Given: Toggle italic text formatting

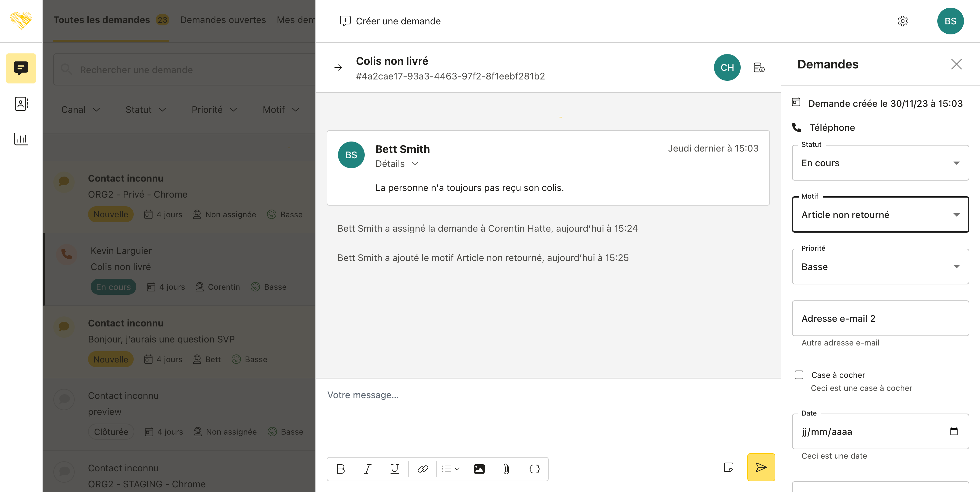Looking at the screenshot, I should pos(367,469).
